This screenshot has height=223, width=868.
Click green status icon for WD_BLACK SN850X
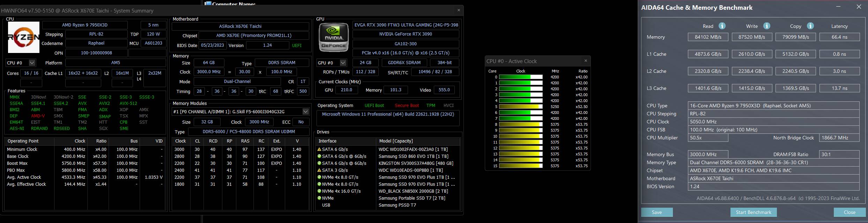[319, 191]
